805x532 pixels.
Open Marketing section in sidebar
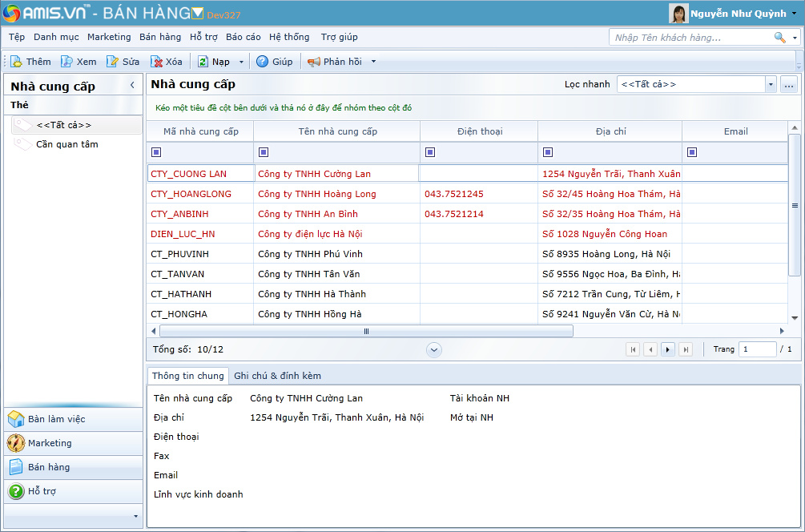coord(50,443)
